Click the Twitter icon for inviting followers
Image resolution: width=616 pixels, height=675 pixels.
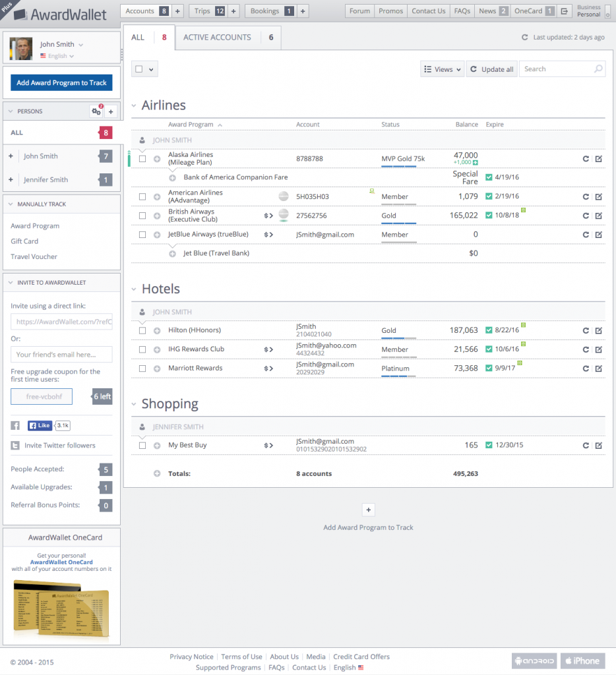click(x=15, y=446)
